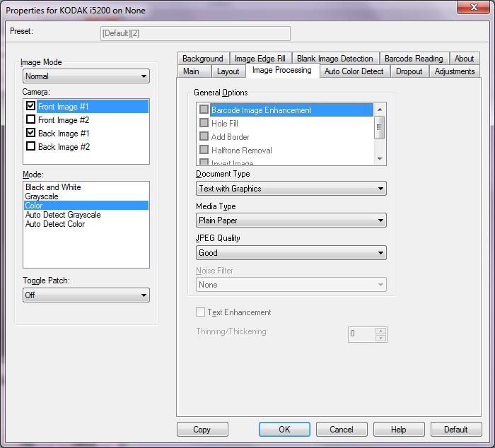Open the Blank Image Detection tab
This screenshot has width=495, height=448.
click(335, 59)
